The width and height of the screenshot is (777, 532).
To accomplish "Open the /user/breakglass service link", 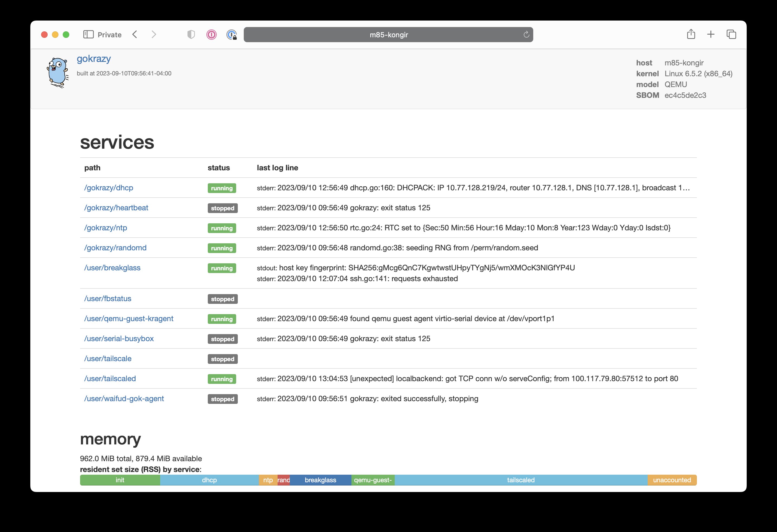I will click(112, 268).
